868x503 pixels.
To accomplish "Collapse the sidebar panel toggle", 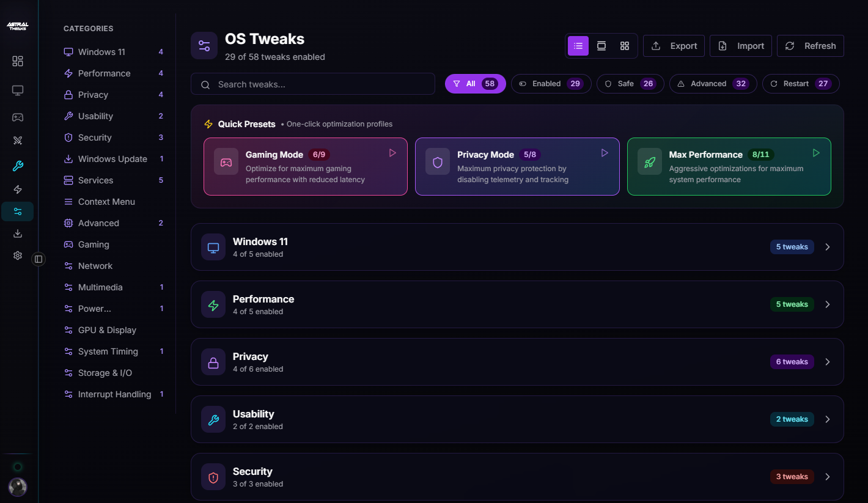I will 39,259.
